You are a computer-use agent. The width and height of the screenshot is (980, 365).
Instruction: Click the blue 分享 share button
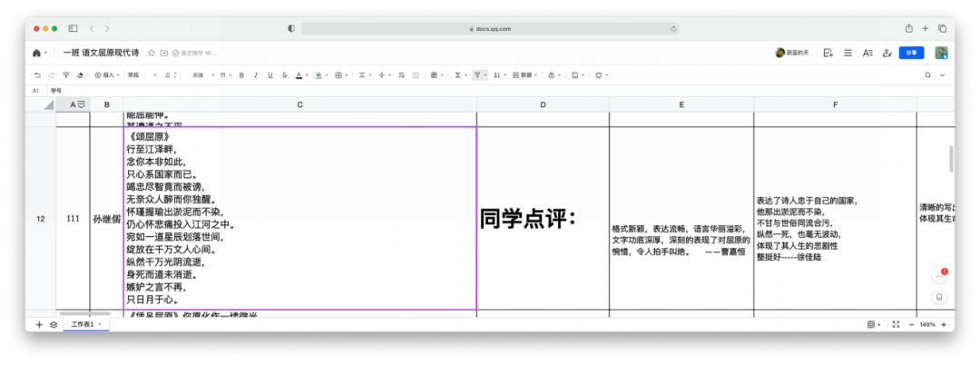click(910, 53)
